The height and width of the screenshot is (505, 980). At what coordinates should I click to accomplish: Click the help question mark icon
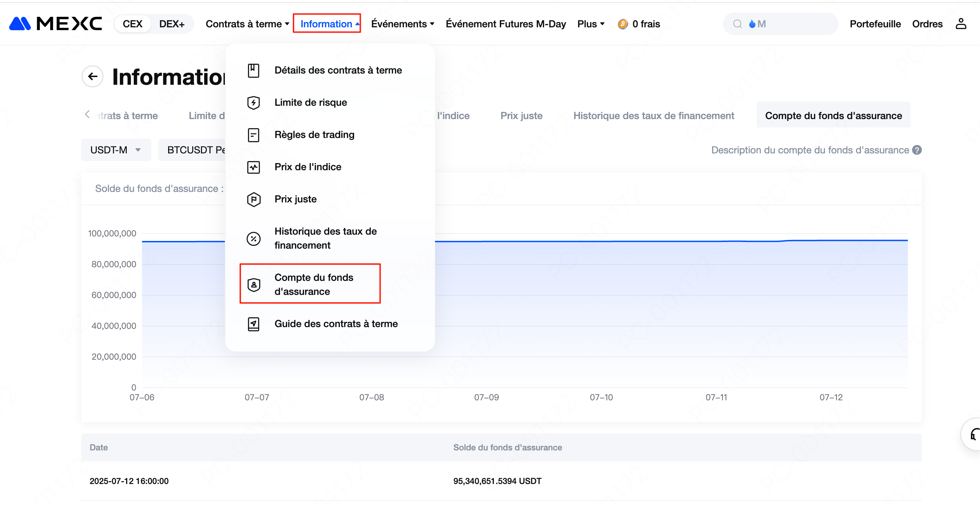coord(917,150)
